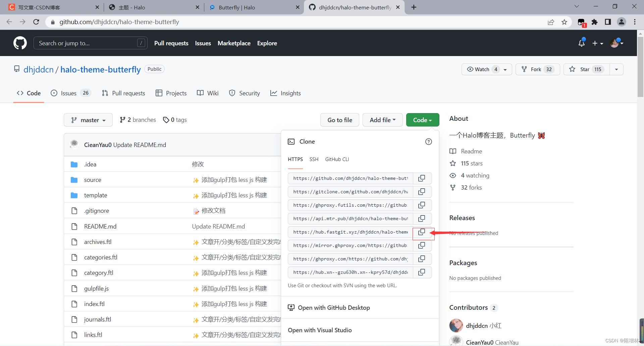This screenshot has width=644, height=346.
Task: Switch to the Issues tab
Action: tap(70, 93)
